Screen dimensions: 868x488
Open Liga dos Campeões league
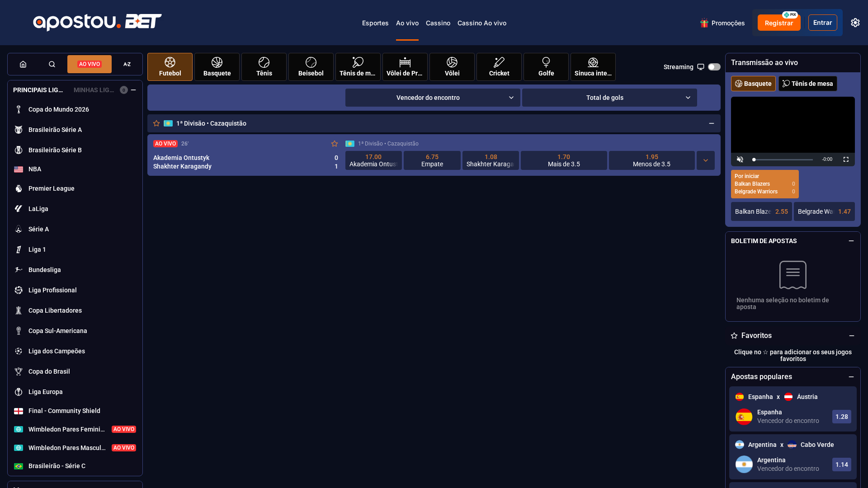coord(75,351)
